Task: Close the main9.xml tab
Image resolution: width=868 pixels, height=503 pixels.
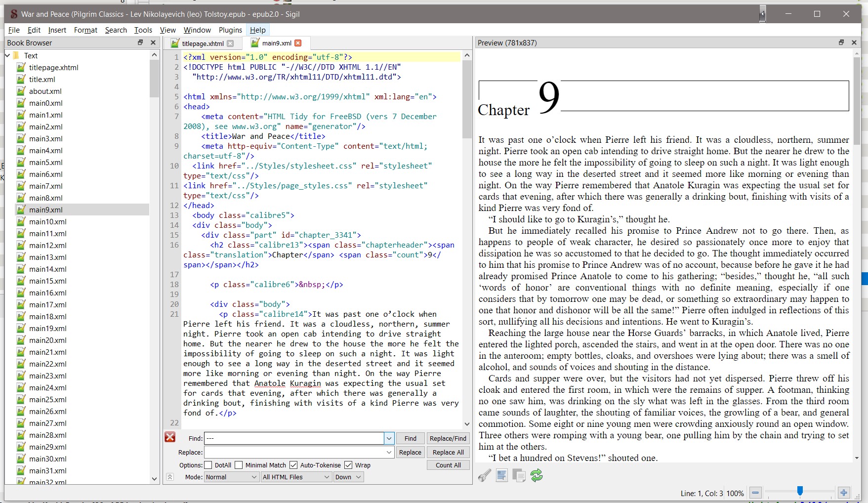Action: coord(298,43)
